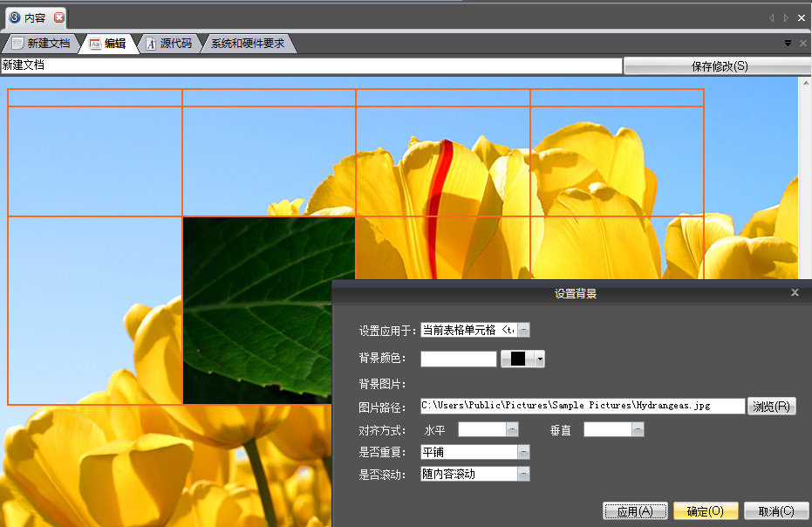Cancel with the 取消(C) button
The width and height of the screenshot is (812, 527).
click(x=775, y=511)
